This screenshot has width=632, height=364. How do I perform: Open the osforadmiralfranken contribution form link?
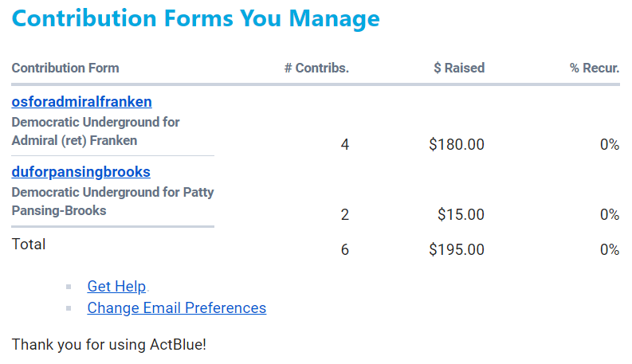(81, 102)
